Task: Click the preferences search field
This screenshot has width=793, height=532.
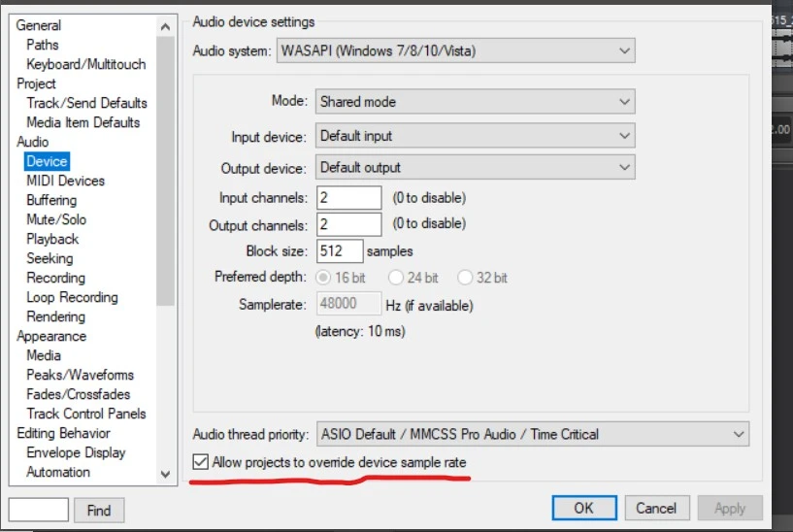Action: point(39,510)
